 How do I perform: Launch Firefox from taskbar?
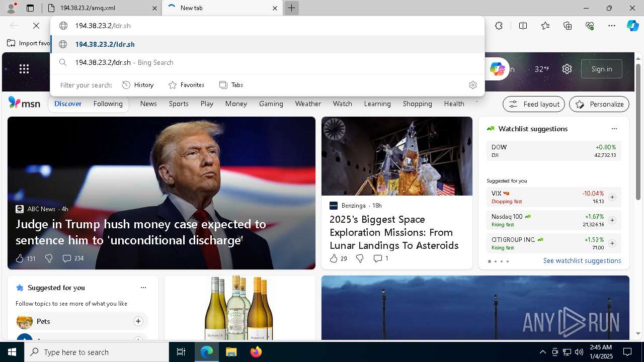pos(256,352)
